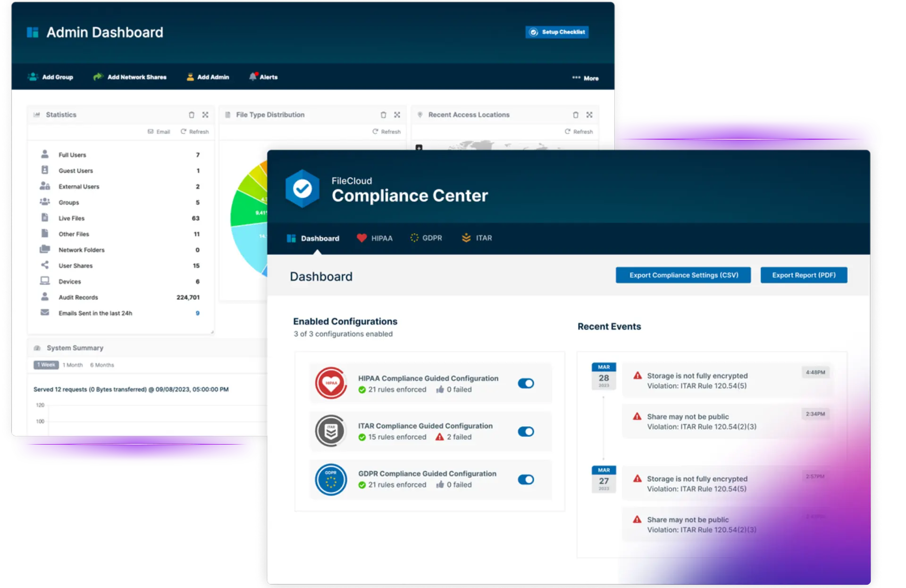Click the Live Files icon
The image size is (906, 588).
click(45, 218)
